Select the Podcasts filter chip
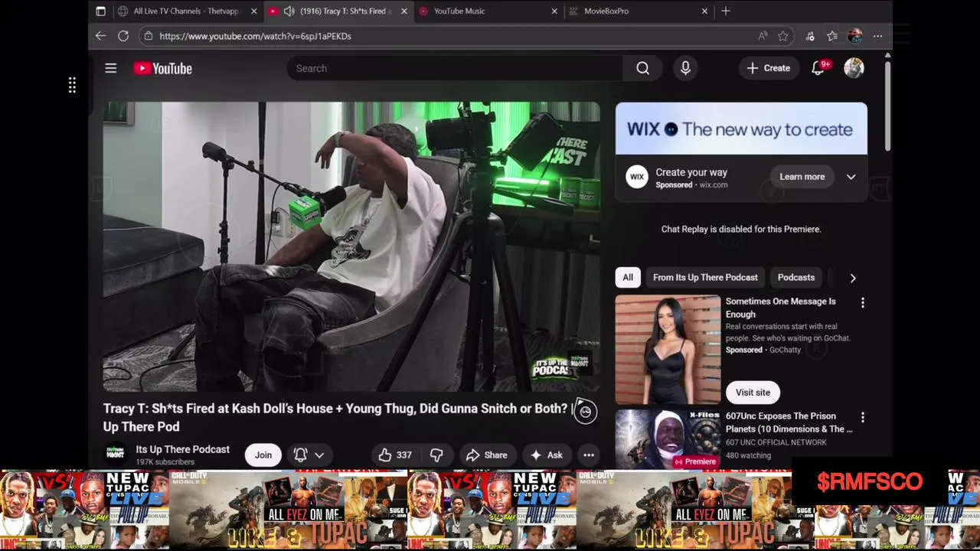Image resolution: width=980 pixels, height=551 pixels. click(796, 278)
